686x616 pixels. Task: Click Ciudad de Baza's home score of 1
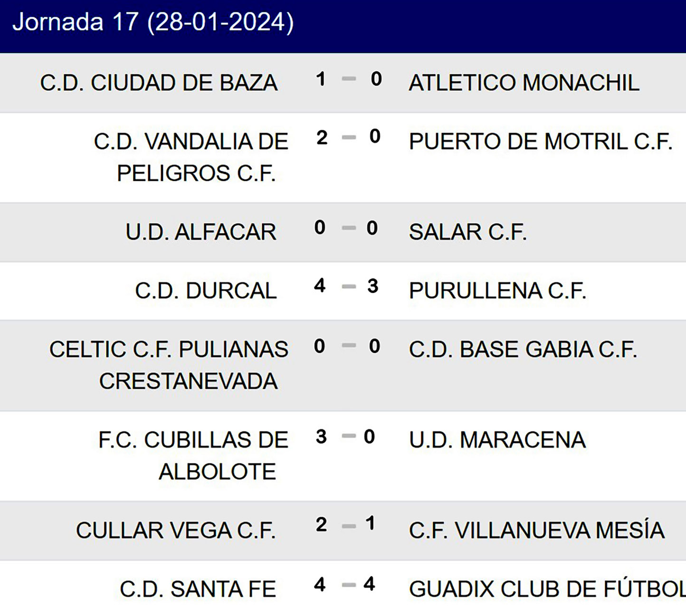[x=321, y=79]
